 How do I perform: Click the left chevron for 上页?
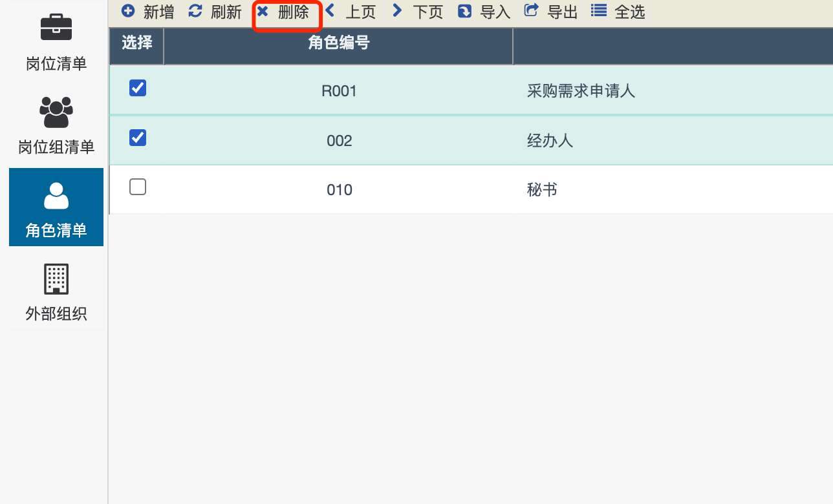coord(330,11)
